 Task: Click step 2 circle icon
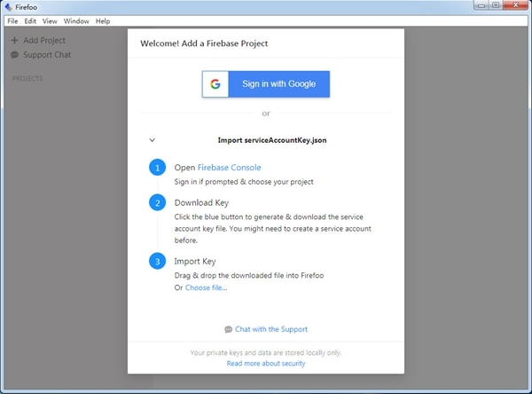click(157, 202)
